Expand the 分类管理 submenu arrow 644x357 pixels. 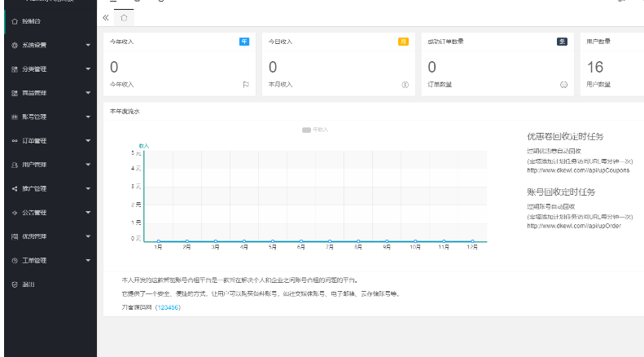[x=87, y=70]
